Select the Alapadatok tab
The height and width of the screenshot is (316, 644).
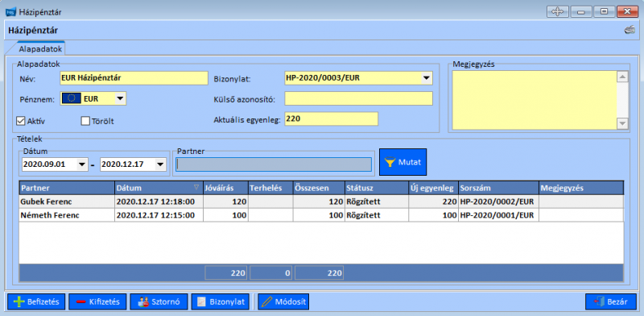coord(40,49)
